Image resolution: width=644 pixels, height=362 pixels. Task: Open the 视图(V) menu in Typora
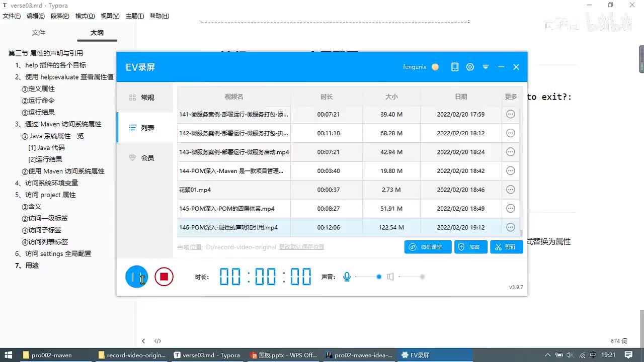pyautogui.click(x=110, y=16)
